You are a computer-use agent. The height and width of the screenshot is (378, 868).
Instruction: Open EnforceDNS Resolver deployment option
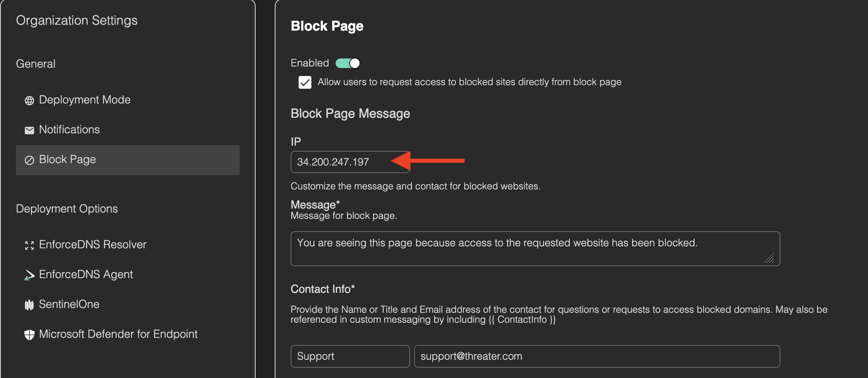[x=92, y=245]
